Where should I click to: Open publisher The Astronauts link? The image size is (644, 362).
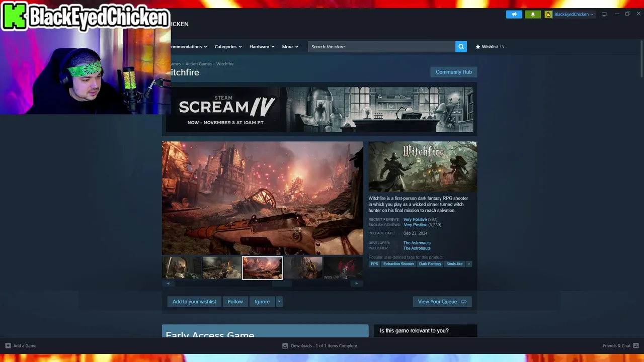[417, 248]
